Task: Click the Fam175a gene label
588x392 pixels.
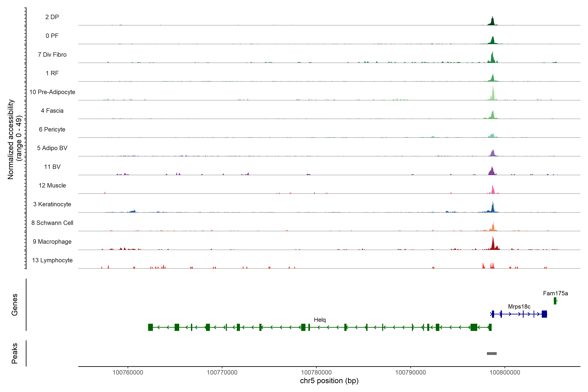Action: (555, 293)
